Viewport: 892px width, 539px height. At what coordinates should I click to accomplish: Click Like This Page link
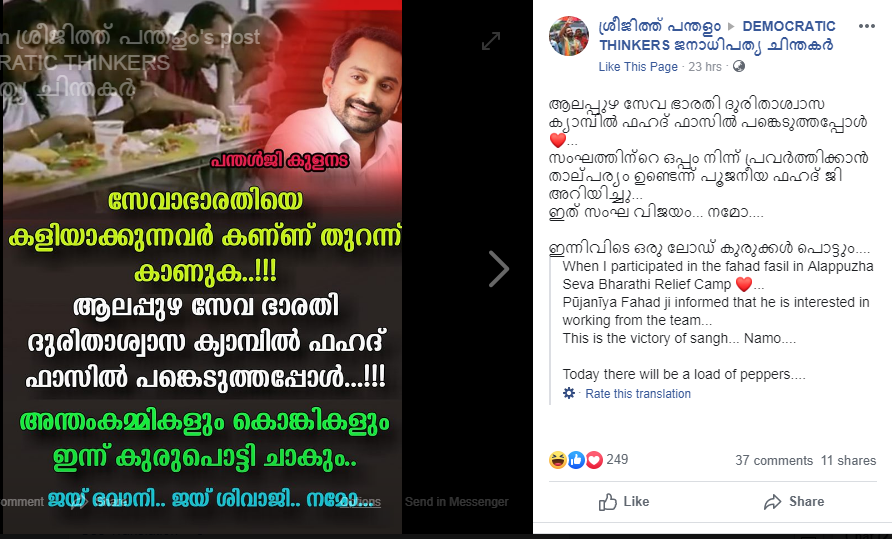point(638,67)
